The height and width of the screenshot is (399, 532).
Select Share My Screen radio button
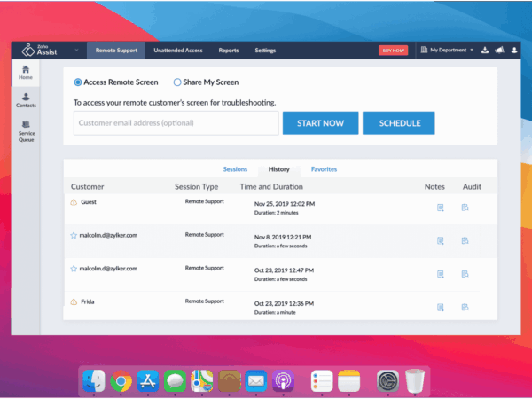(x=177, y=82)
